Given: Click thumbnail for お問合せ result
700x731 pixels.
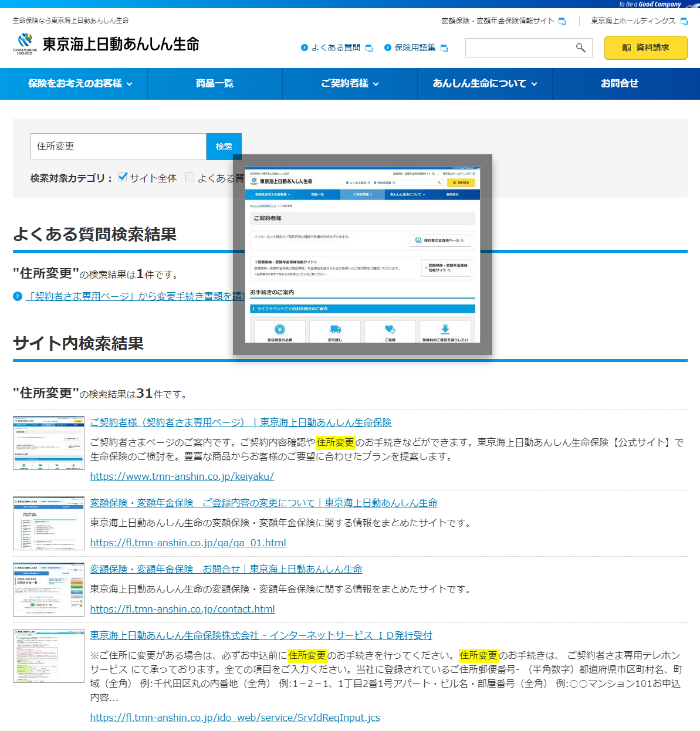Looking at the screenshot, I should 49,590.
